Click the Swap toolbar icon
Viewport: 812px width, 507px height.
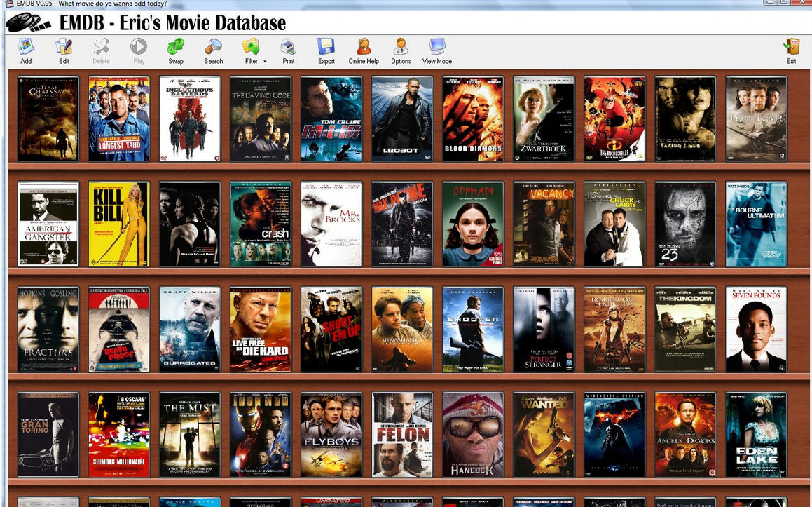176,50
